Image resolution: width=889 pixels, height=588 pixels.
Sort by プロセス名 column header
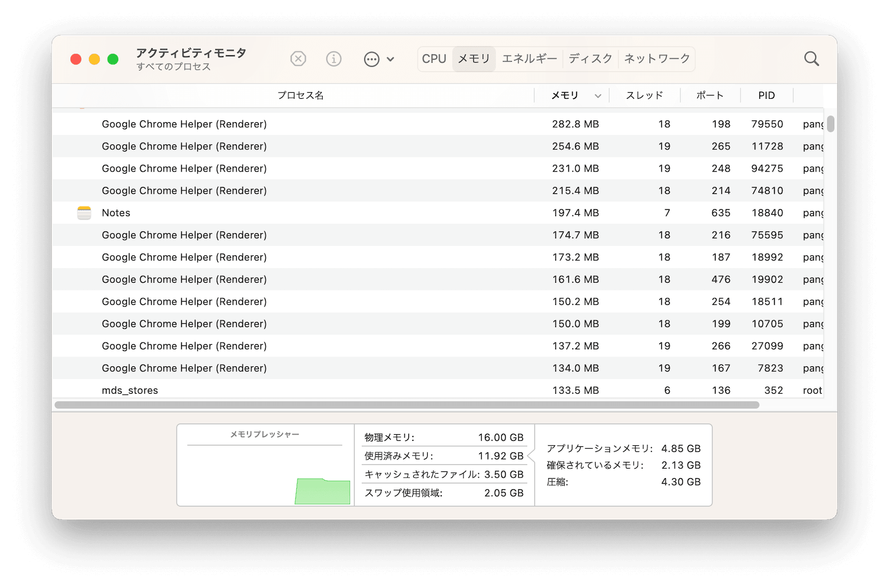pos(301,96)
